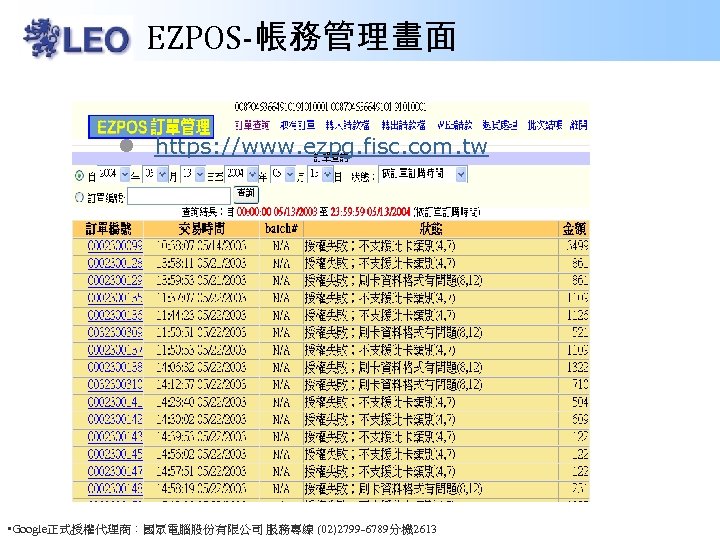The image size is (720, 540).
Task: Click the 狀態 column header
Action: [x=431, y=229]
